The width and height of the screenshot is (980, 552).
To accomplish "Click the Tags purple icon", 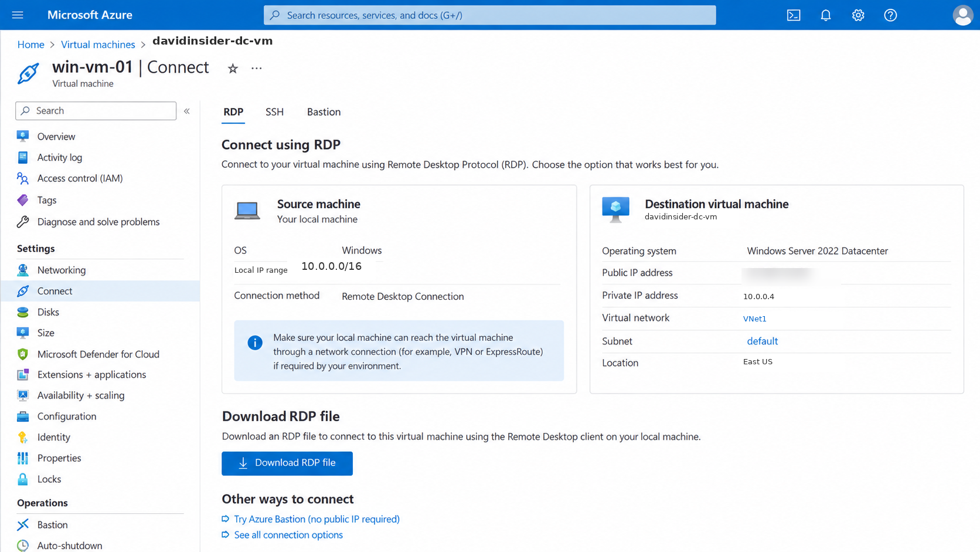I will [x=23, y=200].
